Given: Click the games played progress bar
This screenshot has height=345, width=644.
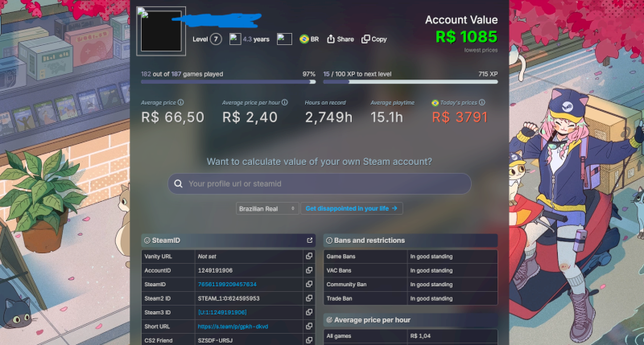Looking at the screenshot, I should 229,82.
